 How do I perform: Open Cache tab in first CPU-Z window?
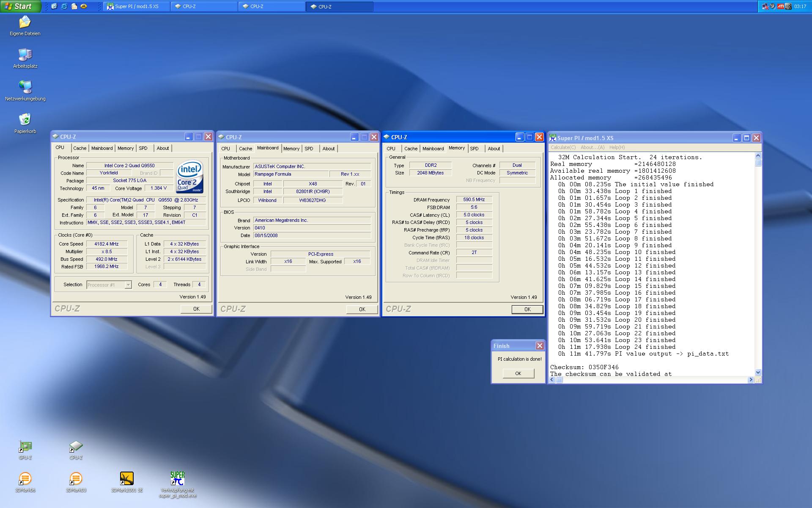coord(80,148)
